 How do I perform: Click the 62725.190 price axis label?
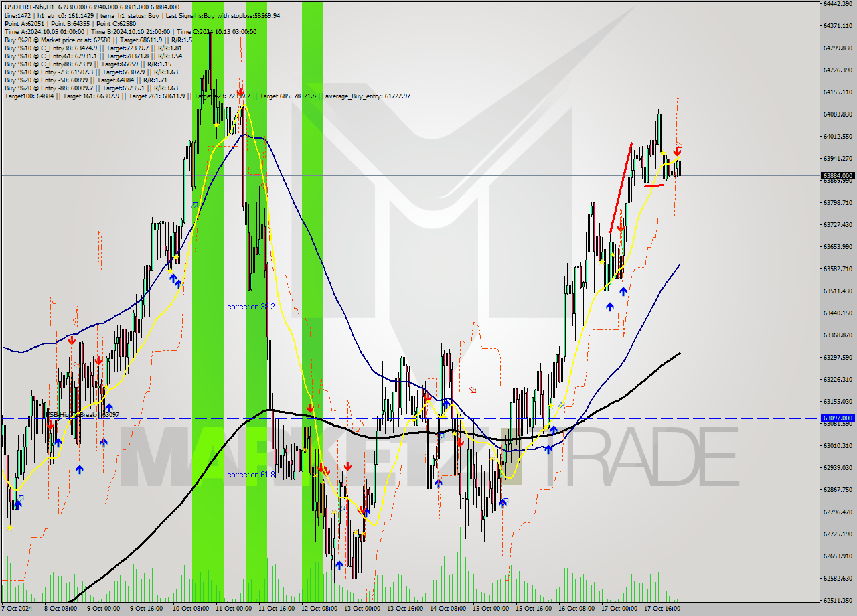point(838,534)
